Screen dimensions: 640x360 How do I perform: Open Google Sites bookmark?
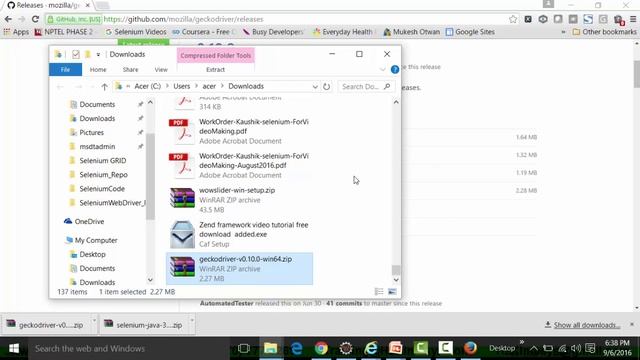point(470,32)
